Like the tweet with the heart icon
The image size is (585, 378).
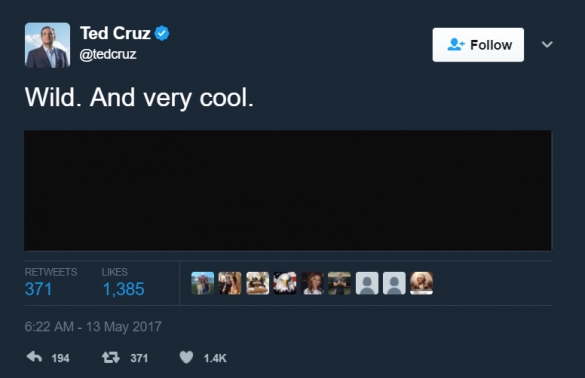186,357
